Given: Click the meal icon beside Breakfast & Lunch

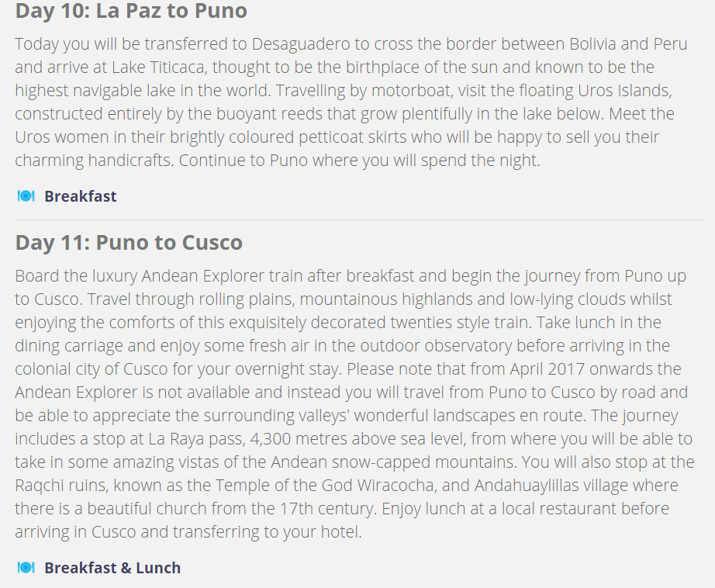Looking at the screenshot, I should pos(26,568).
